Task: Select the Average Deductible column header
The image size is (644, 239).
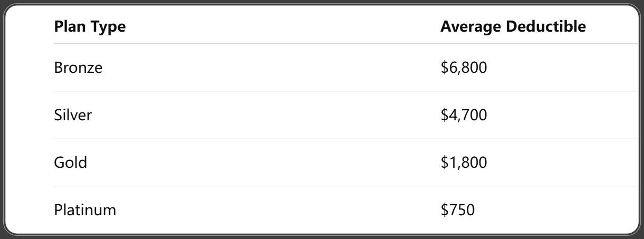Action: 513,27
